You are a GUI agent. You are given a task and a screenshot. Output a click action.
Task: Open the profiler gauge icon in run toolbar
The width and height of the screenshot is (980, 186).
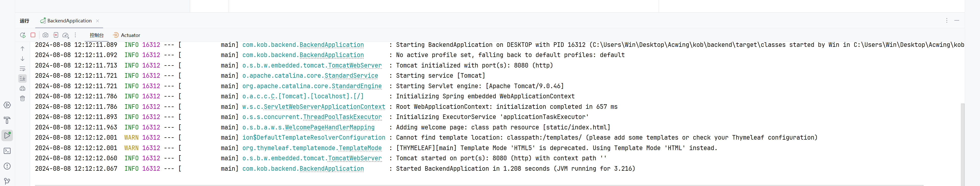65,35
